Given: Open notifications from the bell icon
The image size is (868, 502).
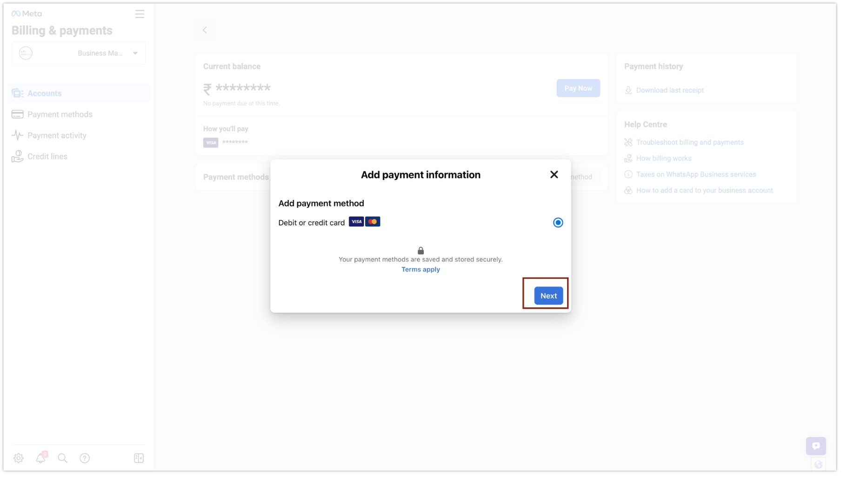Looking at the screenshot, I should 40,458.
